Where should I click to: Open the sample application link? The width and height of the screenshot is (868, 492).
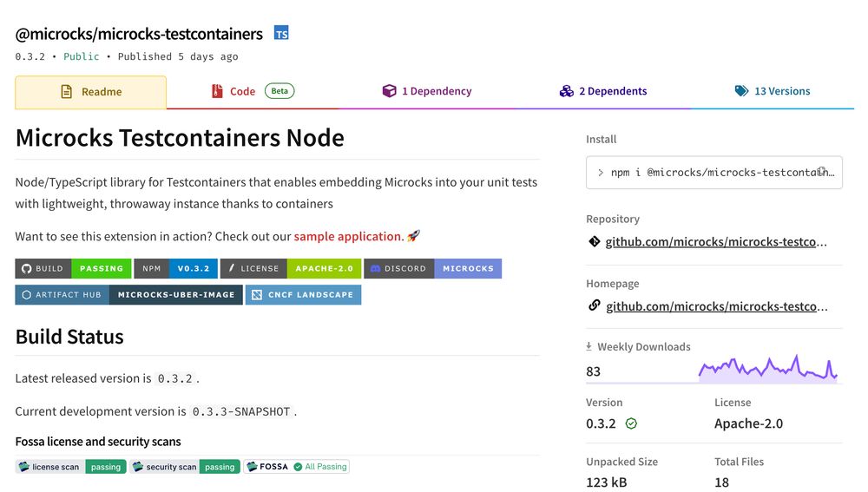pos(349,236)
